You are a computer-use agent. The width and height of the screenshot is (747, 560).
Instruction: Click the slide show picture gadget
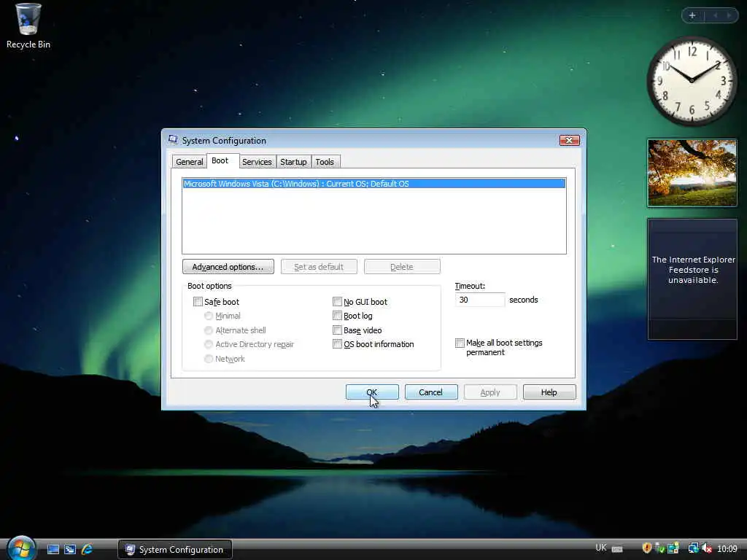[692, 173]
